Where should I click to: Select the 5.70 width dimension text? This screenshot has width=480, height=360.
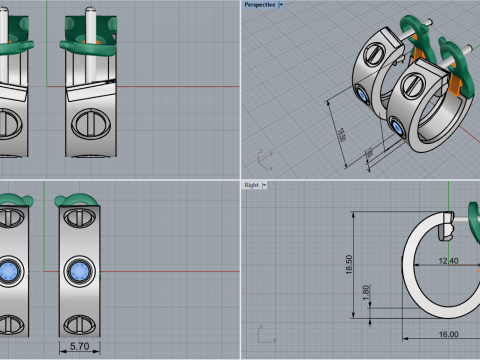point(79,346)
